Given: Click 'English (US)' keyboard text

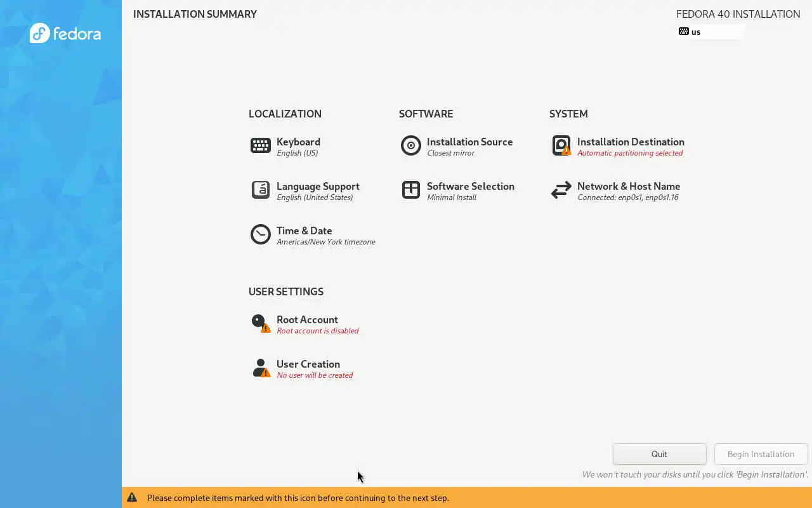Looking at the screenshot, I should tap(297, 153).
